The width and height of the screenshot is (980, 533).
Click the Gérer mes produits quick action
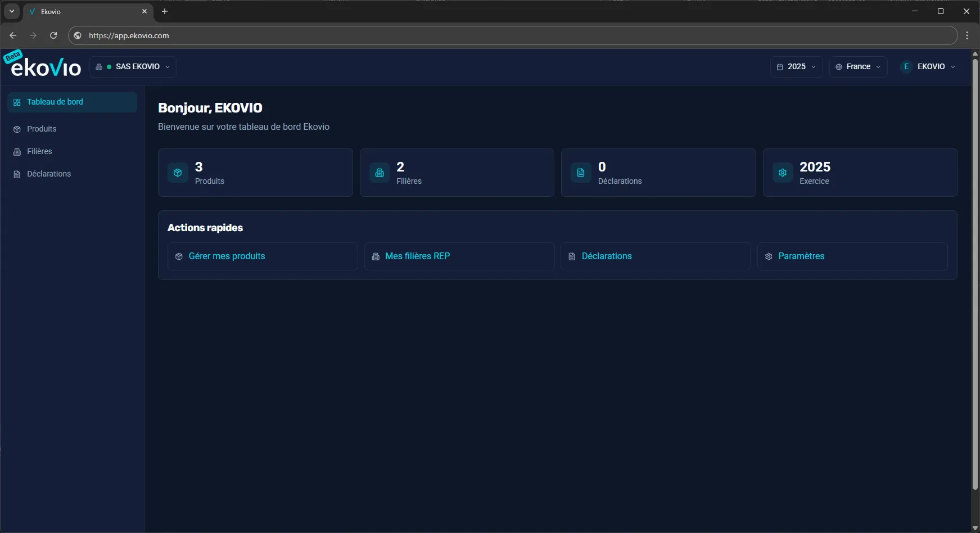(263, 256)
